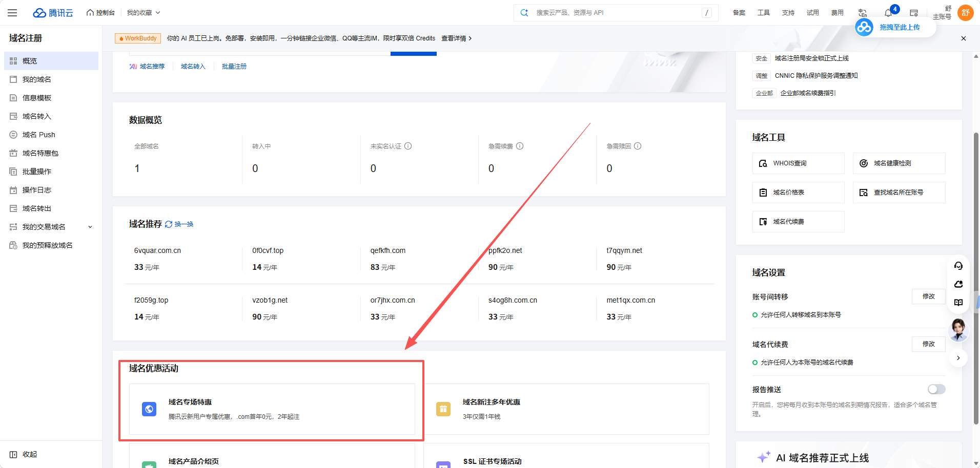Image resolution: width=980 pixels, height=468 pixels.
Task: Select the recommended domain qefkfh.com
Action: pyautogui.click(x=388, y=251)
